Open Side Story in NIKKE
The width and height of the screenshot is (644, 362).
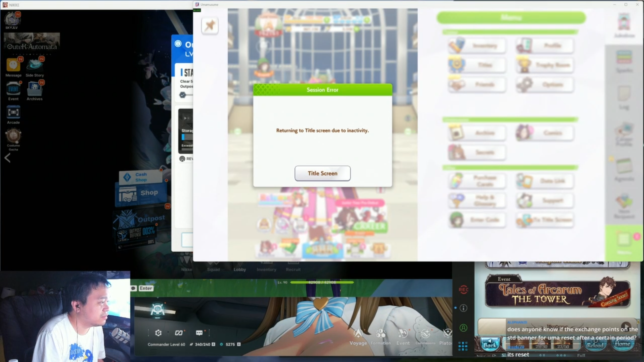pos(35,67)
